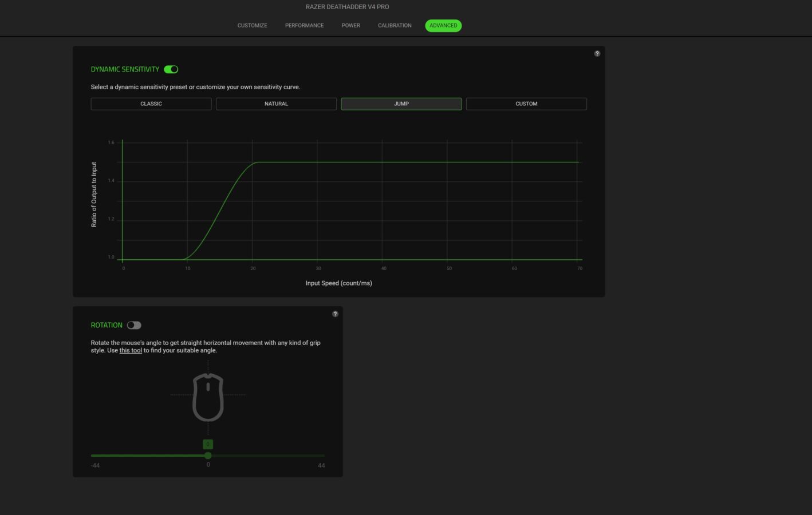Viewport: 812px width, 515px height.
Task: Open help for Rotation panel
Action: coord(335,314)
